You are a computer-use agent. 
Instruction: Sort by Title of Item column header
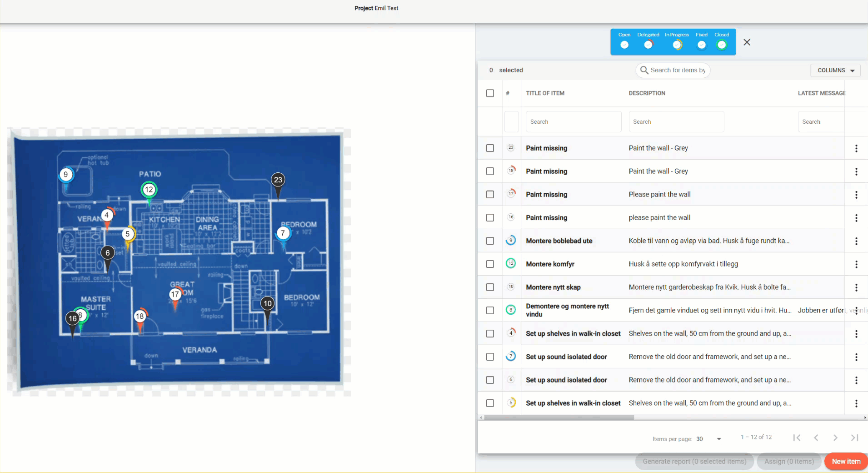pyautogui.click(x=545, y=93)
